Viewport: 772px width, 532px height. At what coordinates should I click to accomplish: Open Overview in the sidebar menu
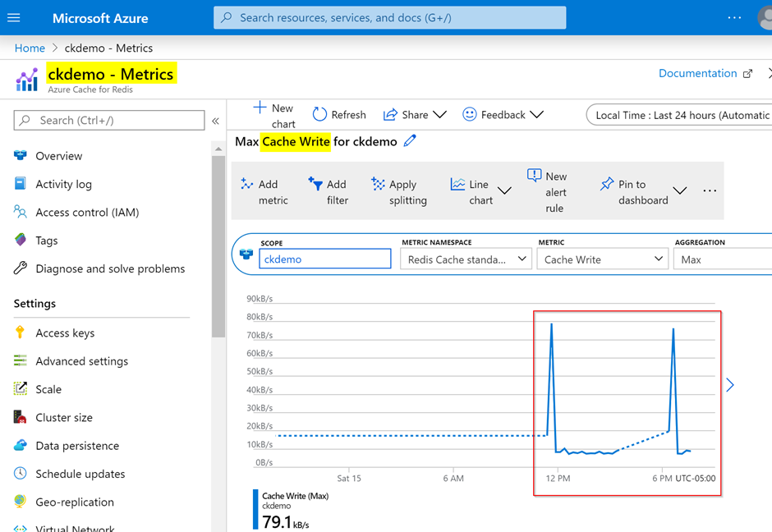click(58, 156)
